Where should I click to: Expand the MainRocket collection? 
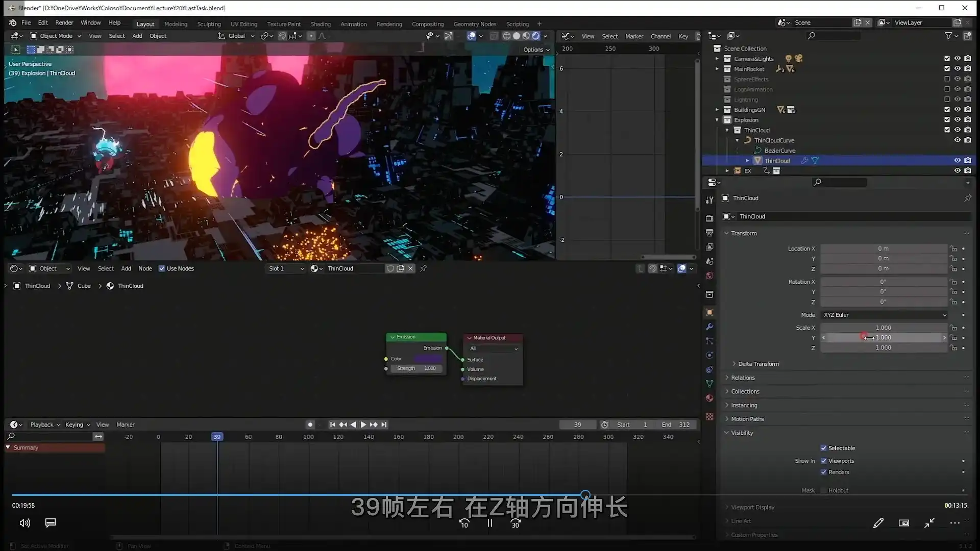717,69
